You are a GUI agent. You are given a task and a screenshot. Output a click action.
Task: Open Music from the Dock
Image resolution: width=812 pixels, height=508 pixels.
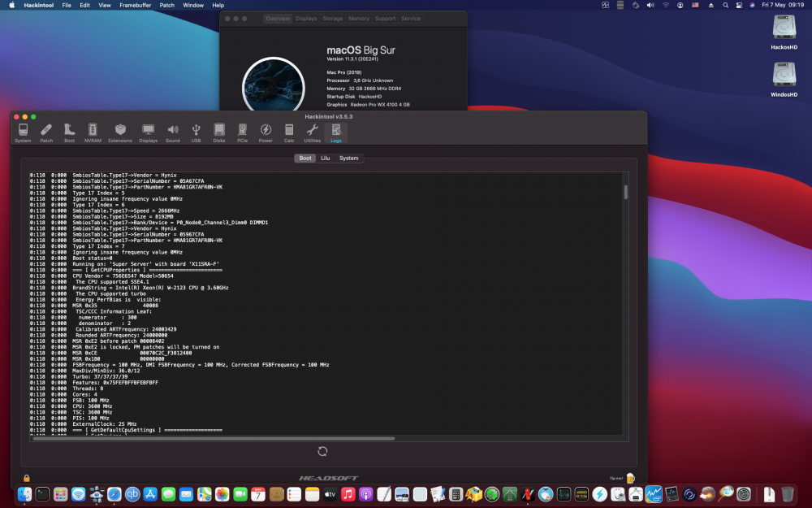tap(348, 494)
